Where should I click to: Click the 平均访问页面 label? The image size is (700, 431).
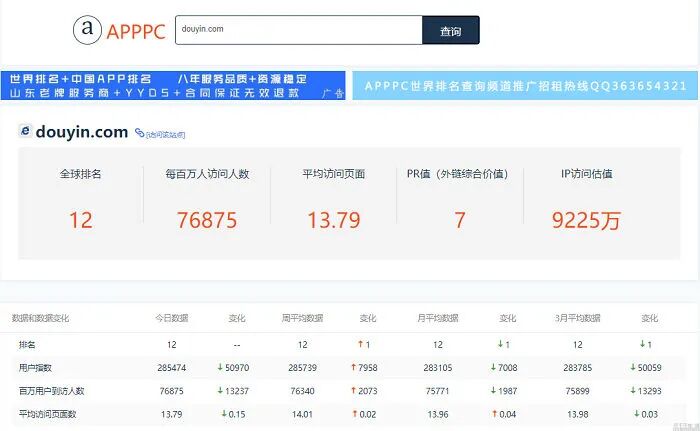pos(333,174)
